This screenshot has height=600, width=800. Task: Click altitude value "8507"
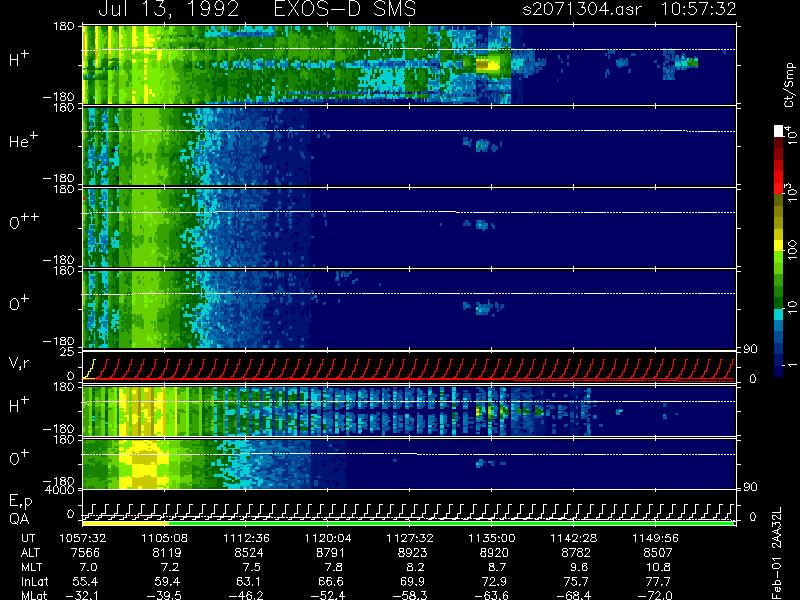pos(658,553)
